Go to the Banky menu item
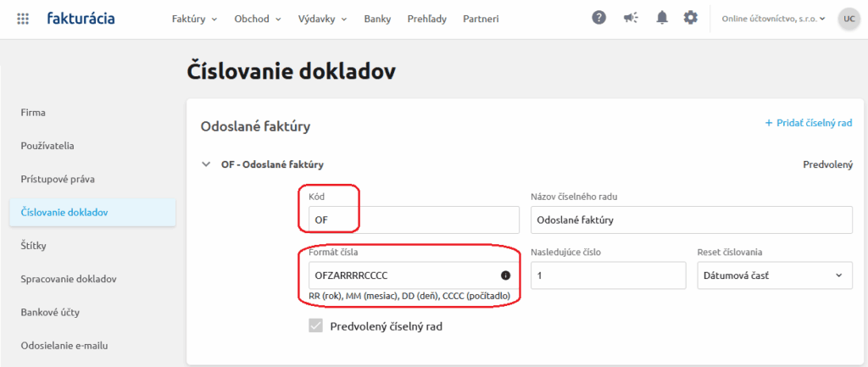 click(377, 19)
